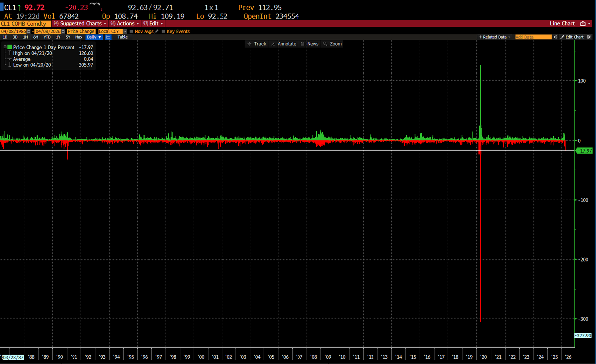Click the Vol 67842 header value
Image resolution: width=596 pixels, height=364 pixels.
(x=61, y=16)
